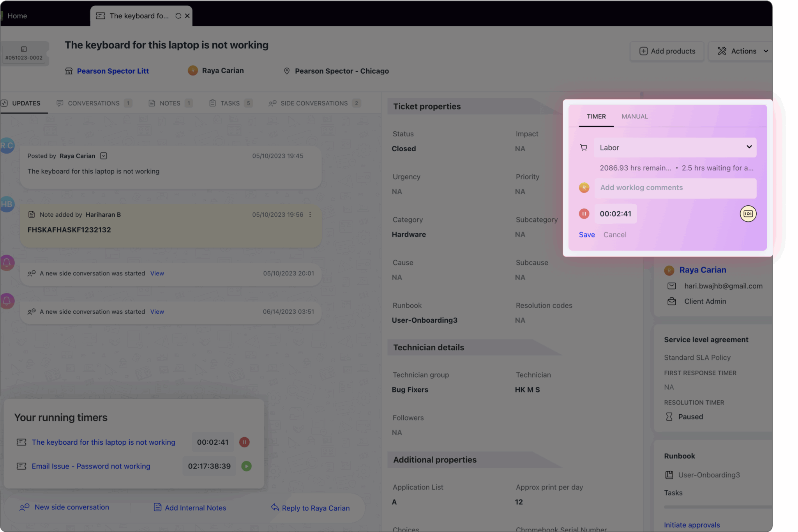Viewport: 798px width, 532px height.
Task: Click the email envelope icon beside hari.bwajhb@gmail.com
Action: point(671,286)
